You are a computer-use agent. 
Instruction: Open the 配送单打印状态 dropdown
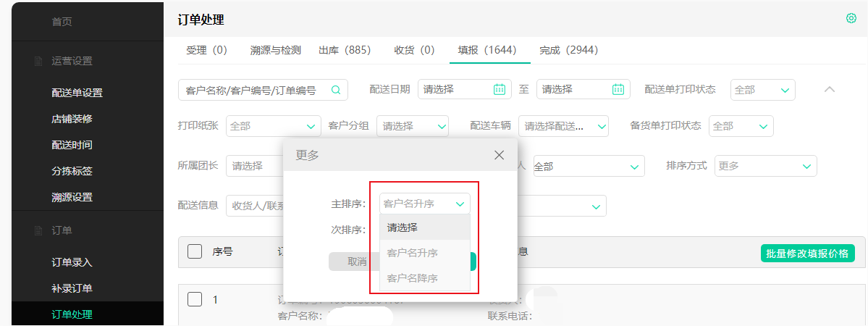[x=763, y=90]
